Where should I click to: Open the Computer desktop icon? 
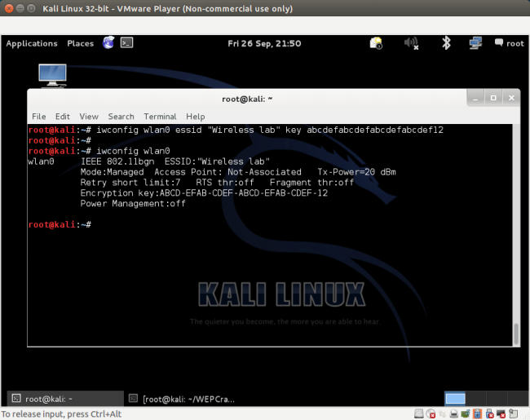click(52, 76)
